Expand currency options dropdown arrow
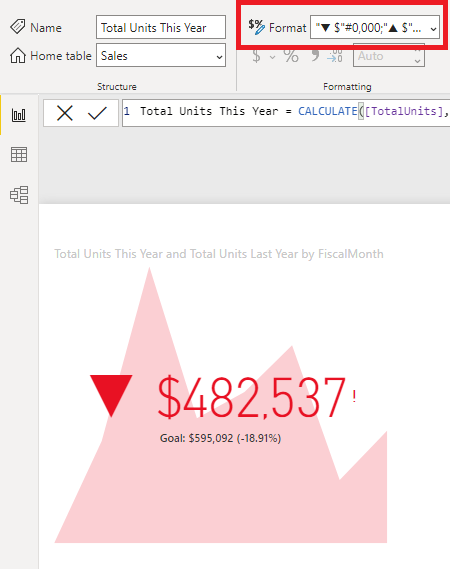 [273, 57]
